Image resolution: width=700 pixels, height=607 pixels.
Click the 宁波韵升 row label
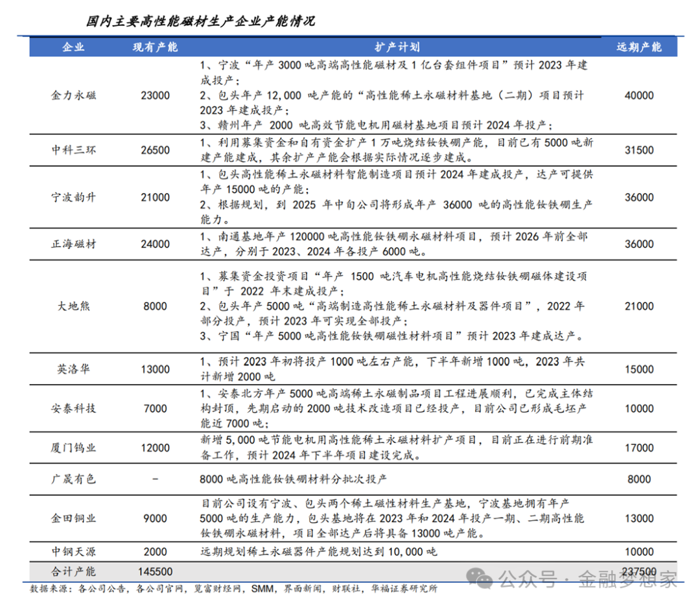pyautogui.click(x=73, y=198)
